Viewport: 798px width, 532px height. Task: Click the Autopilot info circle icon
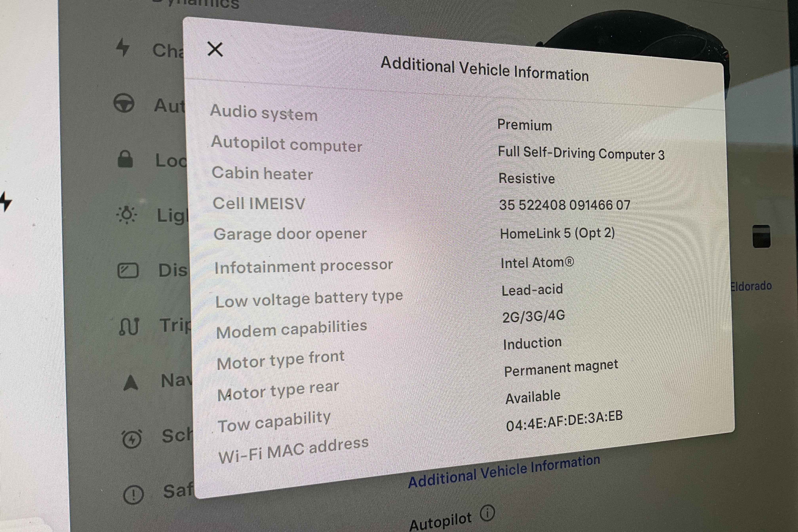487,513
